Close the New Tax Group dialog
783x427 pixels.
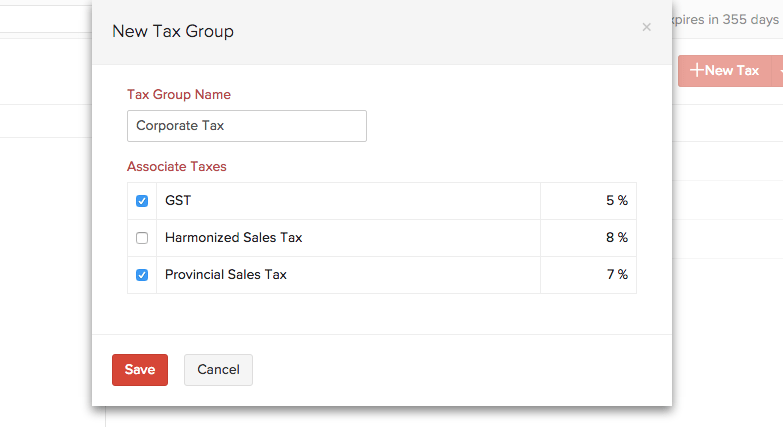click(x=646, y=28)
